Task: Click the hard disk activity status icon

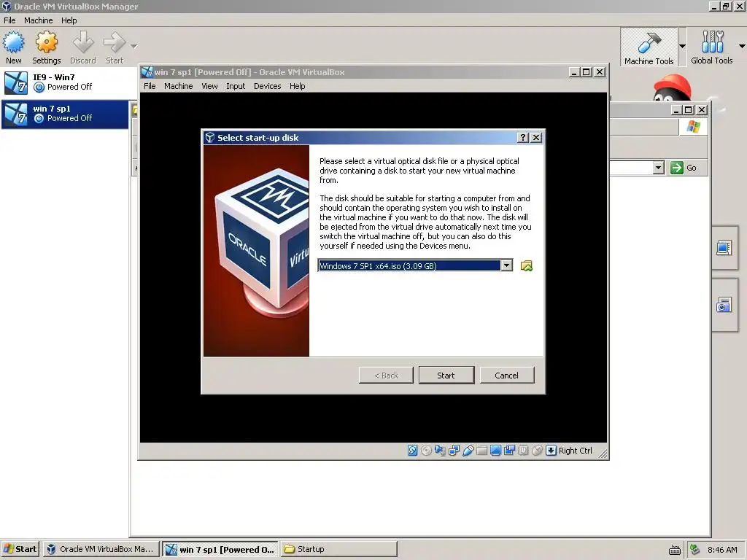Action: pyautogui.click(x=413, y=451)
